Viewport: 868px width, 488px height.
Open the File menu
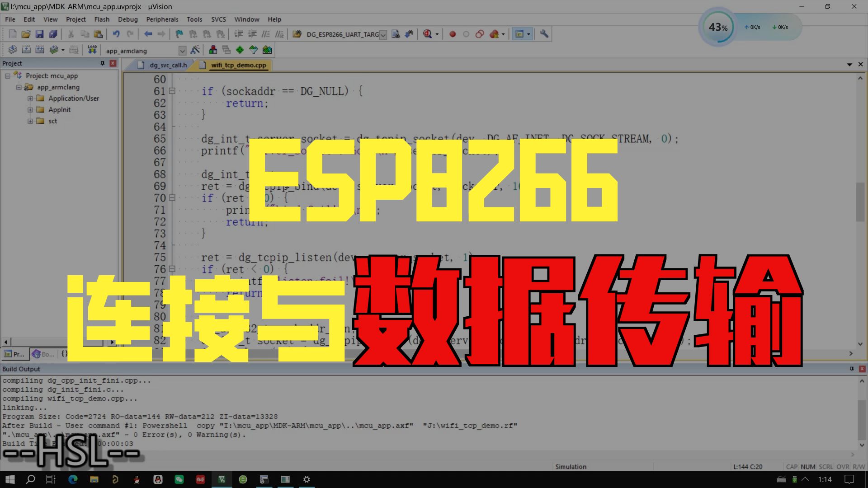[x=10, y=19]
